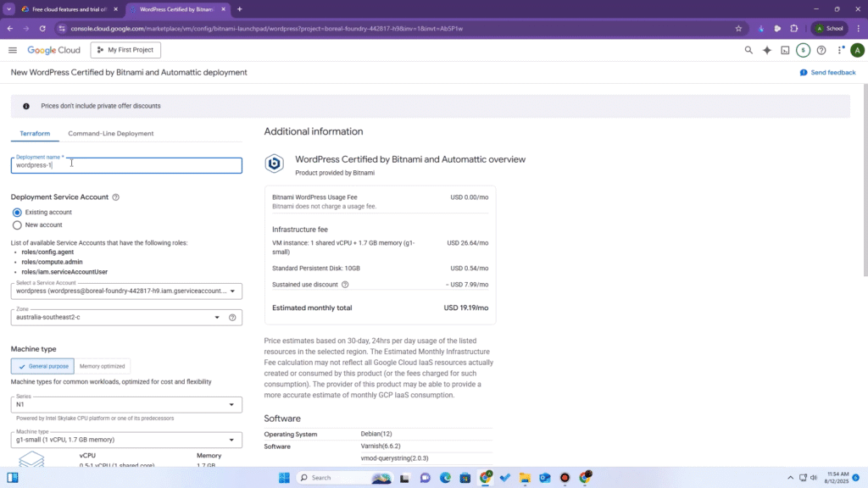The image size is (868, 488).
Task: Activate Cloud Shell terminal icon
Action: pos(785,50)
